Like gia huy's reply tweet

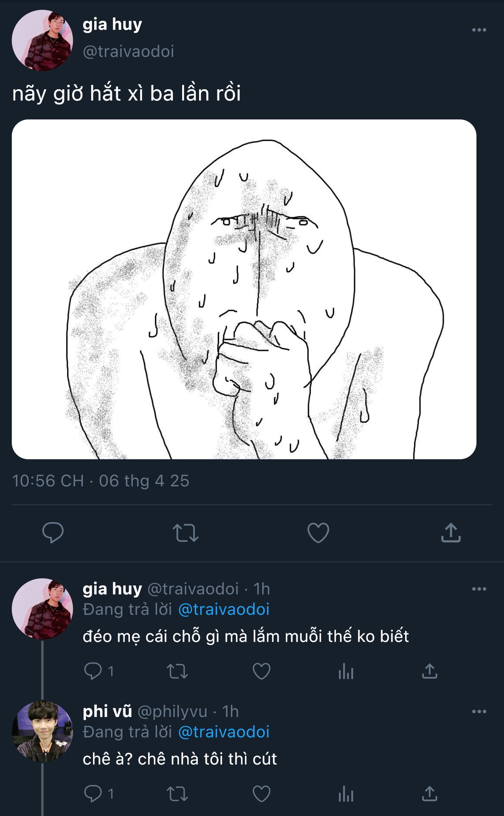pos(261,671)
